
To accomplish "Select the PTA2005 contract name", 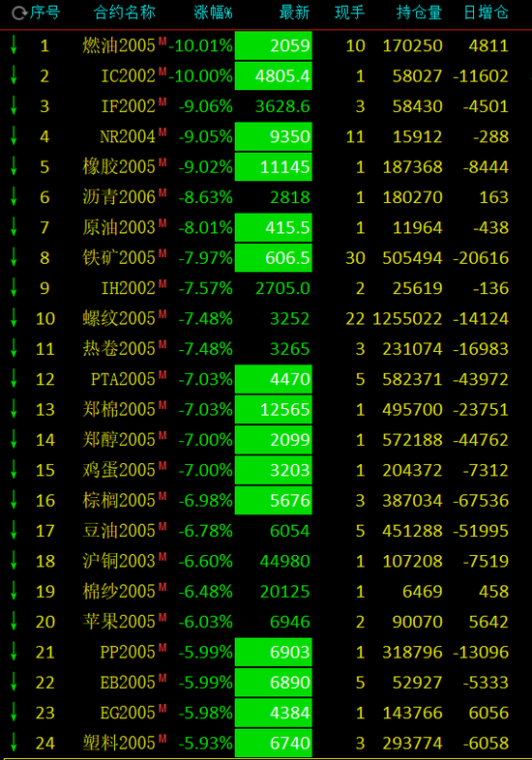I will pyautogui.click(x=123, y=379).
